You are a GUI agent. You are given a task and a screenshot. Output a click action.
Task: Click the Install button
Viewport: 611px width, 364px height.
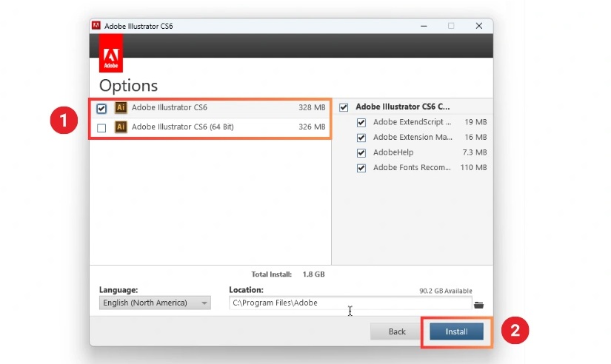coord(456,331)
